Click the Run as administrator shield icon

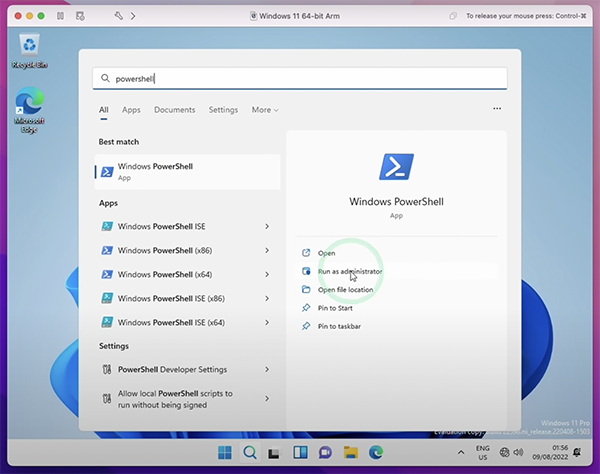[x=306, y=271]
